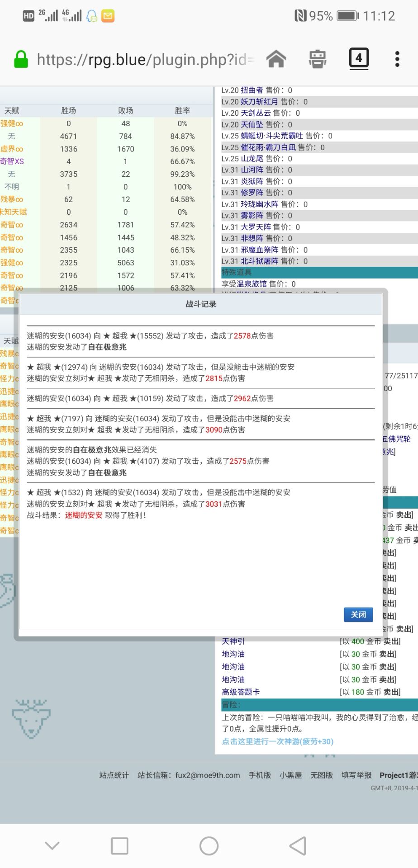Click the top 天赋 column header

[x=12, y=111]
